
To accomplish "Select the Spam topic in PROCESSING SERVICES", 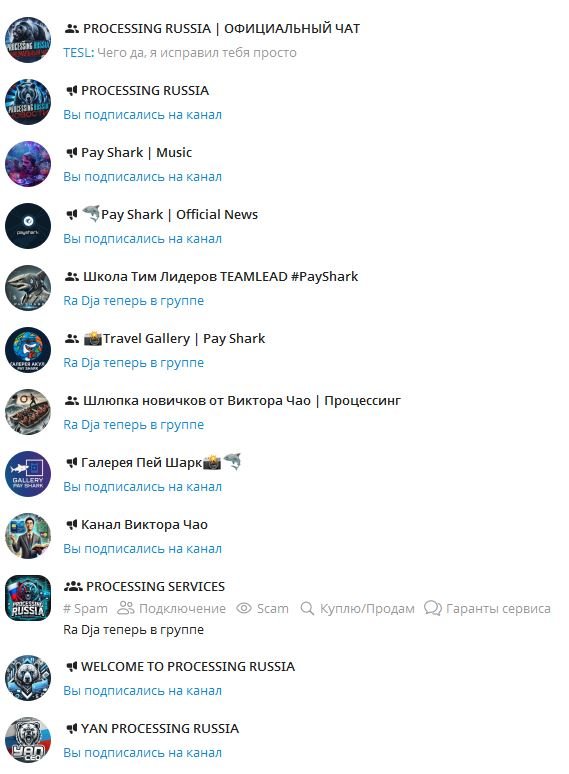I will 85,609.
